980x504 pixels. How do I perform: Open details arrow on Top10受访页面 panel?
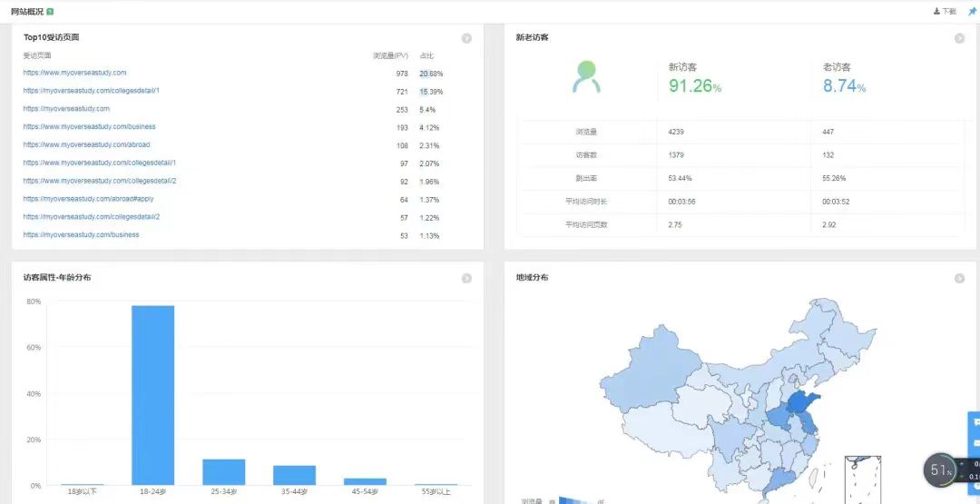pyautogui.click(x=466, y=38)
